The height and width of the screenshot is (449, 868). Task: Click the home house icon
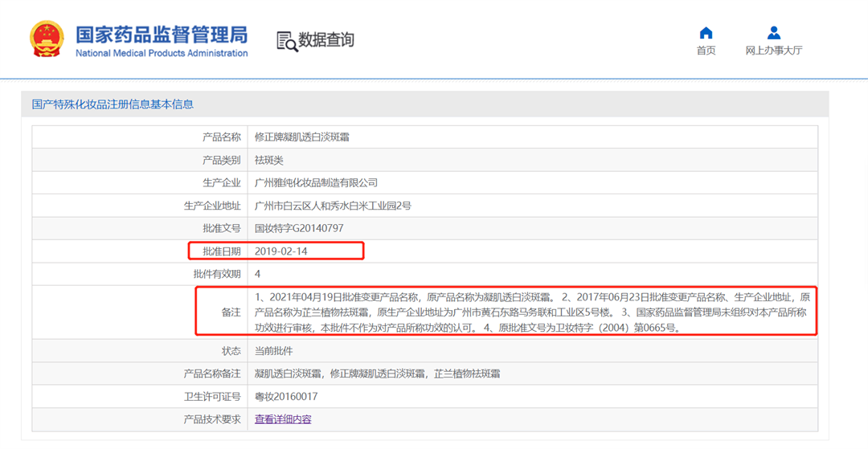[x=706, y=33]
